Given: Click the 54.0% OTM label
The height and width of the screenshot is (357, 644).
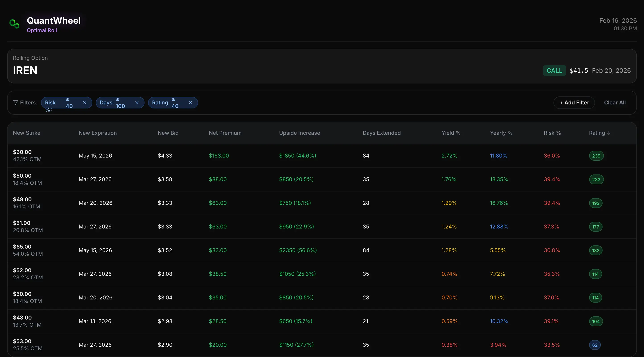Looking at the screenshot, I should click(28, 254).
